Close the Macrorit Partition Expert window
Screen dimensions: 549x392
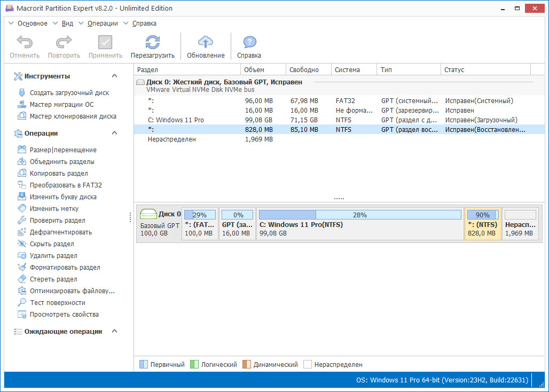535,8
